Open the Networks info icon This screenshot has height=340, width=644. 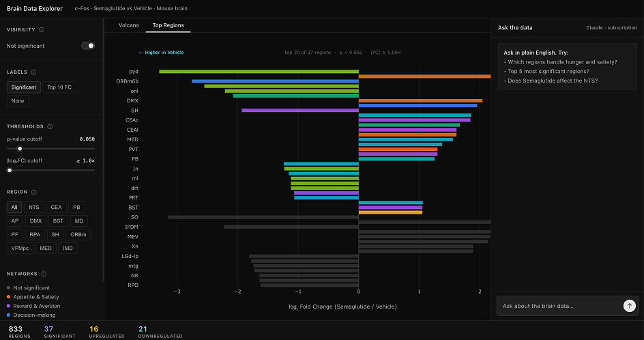[44, 274]
